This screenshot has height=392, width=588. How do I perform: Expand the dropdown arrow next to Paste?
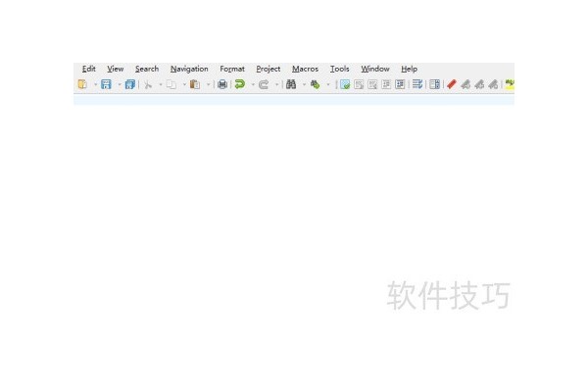click(x=208, y=85)
